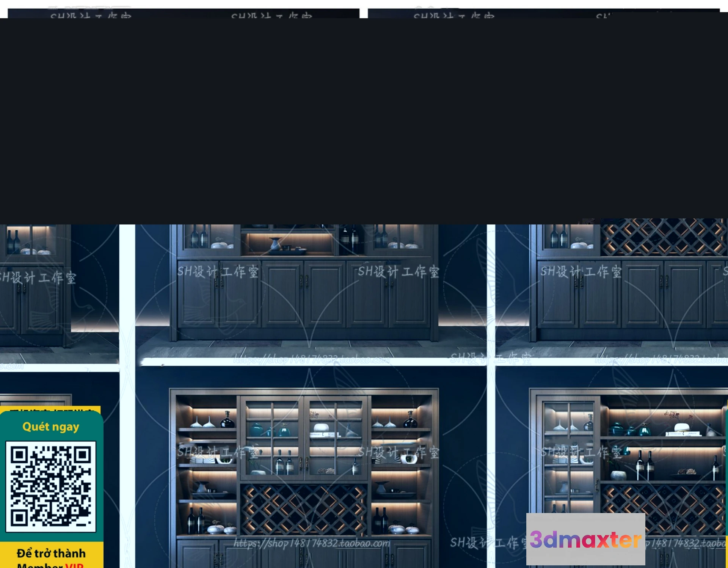Click the large dark overlay panel
Viewport: 728px width, 568px height.
click(x=364, y=121)
